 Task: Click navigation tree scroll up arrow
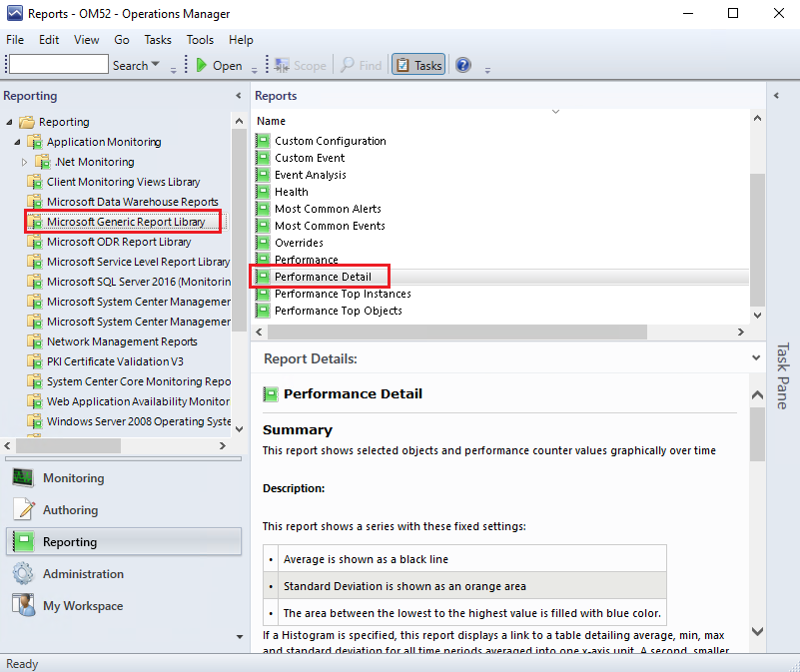[x=239, y=121]
